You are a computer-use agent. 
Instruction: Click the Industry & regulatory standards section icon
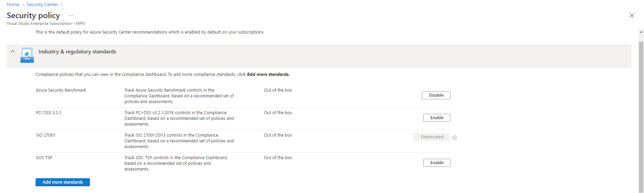pos(27,55)
